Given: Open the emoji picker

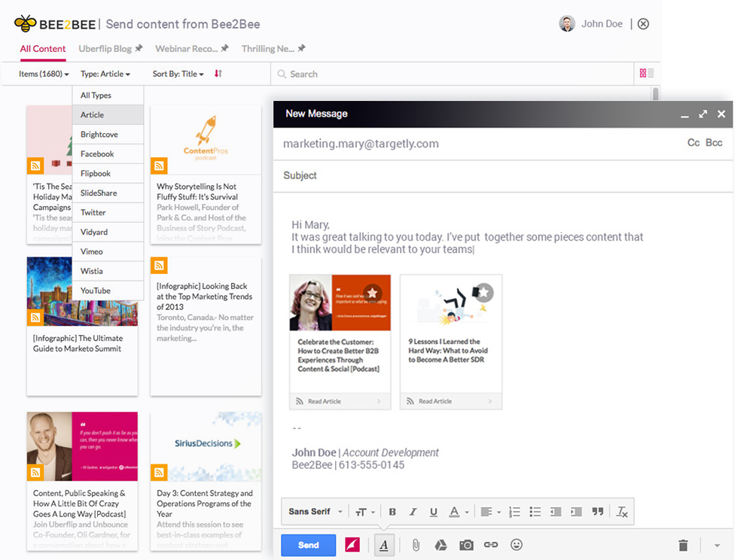Looking at the screenshot, I should click(x=517, y=545).
